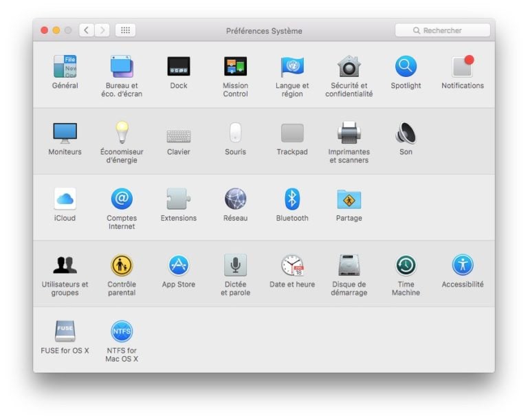The height and width of the screenshot is (420, 528).
Task: Open Partage sharing settings
Action: coord(349,199)
